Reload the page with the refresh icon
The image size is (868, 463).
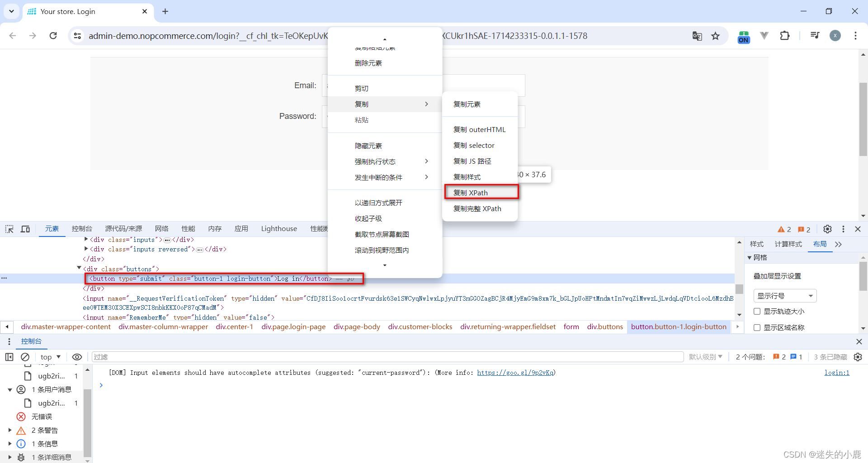pyautogui.click(x=53, y=36)
